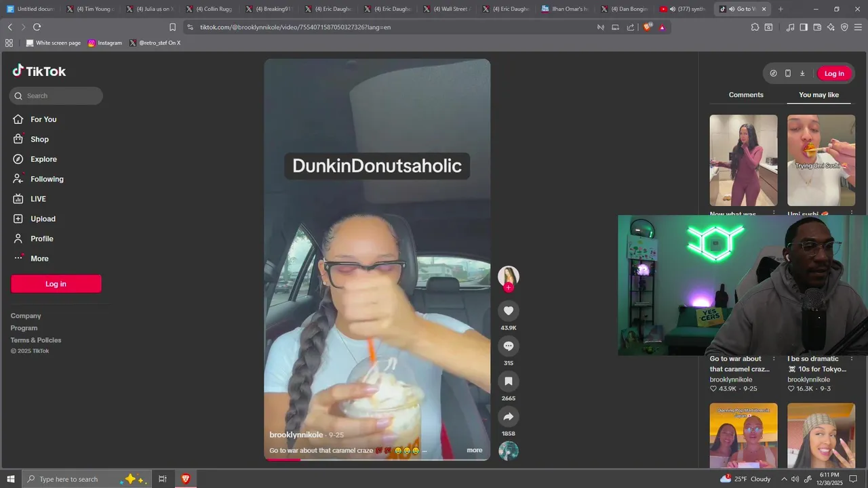Screen dimensions: 868x488
Task: Switch to the You may like tab
Action: coord(818,95)
